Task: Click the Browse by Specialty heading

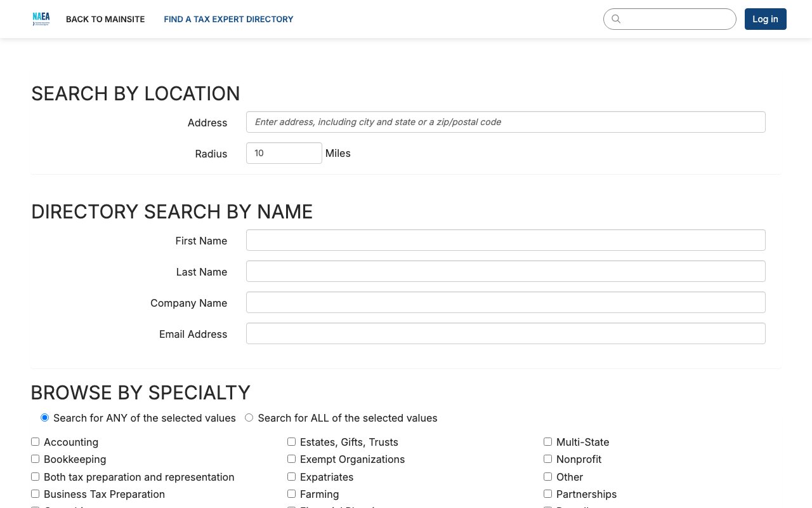Action: 141,392
